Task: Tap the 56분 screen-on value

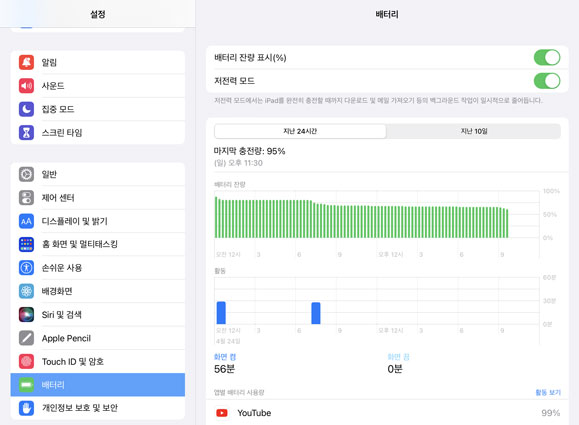Action: 225,369
